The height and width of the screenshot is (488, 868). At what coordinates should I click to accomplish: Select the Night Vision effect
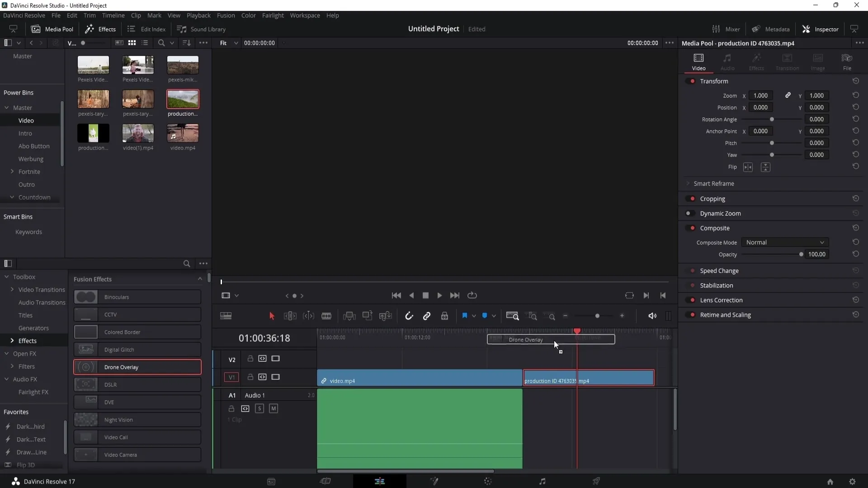click(137, 420)
